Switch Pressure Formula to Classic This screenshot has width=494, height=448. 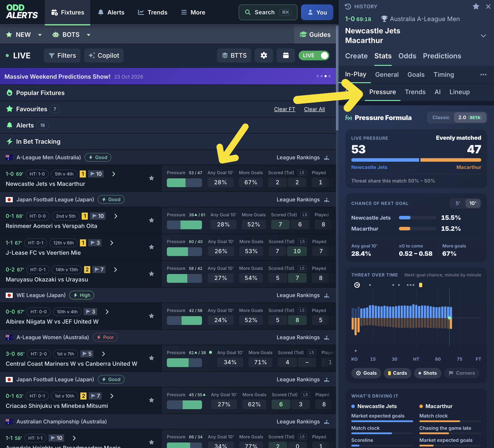pyautogui.click(x=441, y=118)
